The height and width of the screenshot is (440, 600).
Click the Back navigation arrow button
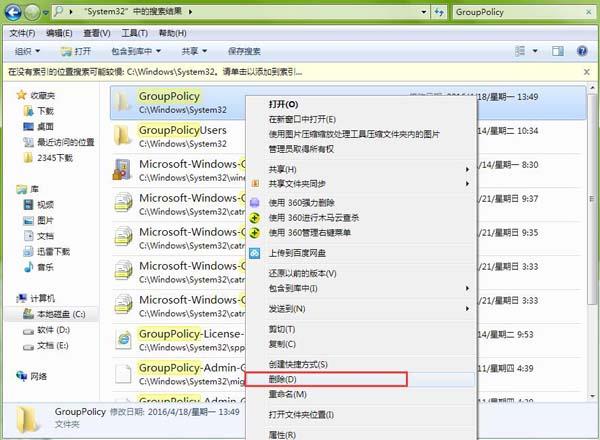[14, 13]
